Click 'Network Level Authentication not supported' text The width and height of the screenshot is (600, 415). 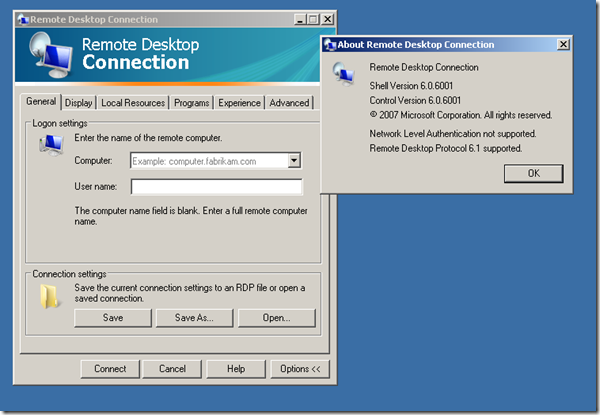pos(453,134)
